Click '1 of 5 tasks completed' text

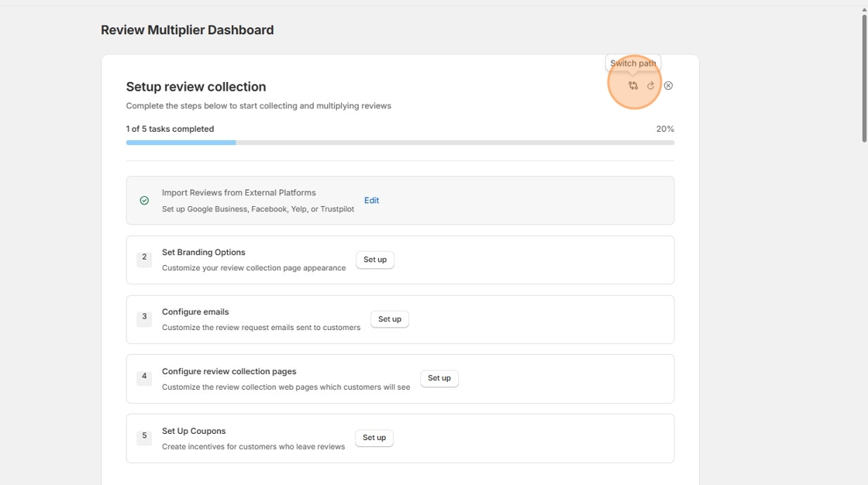click(x=170, y=129)
